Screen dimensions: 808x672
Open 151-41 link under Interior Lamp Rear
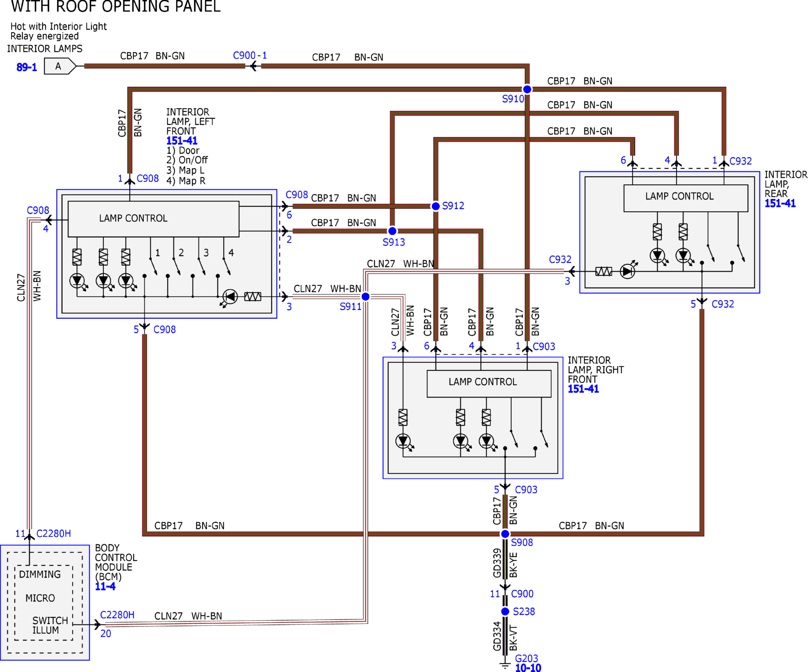click(x=780, y=204)
